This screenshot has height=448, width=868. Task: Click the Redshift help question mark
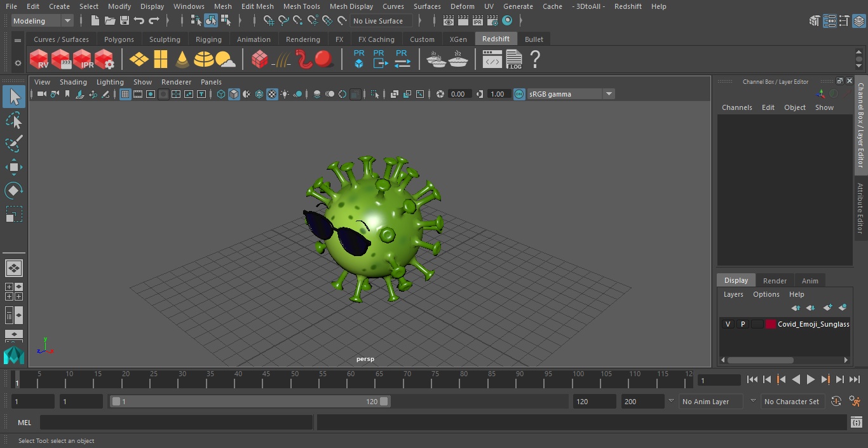click(x=535, y=60)
